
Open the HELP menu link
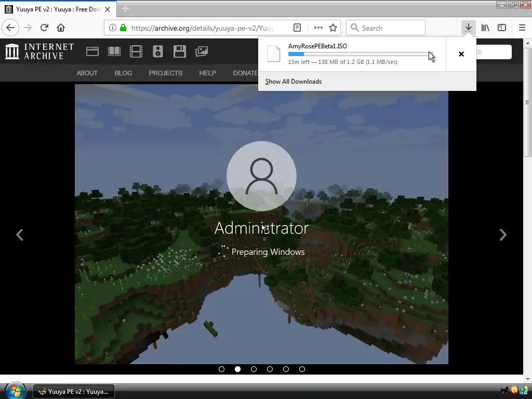pos(208,73)
